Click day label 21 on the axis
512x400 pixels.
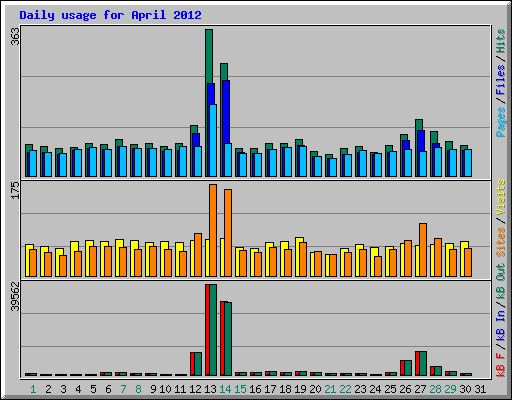[330, 389]
